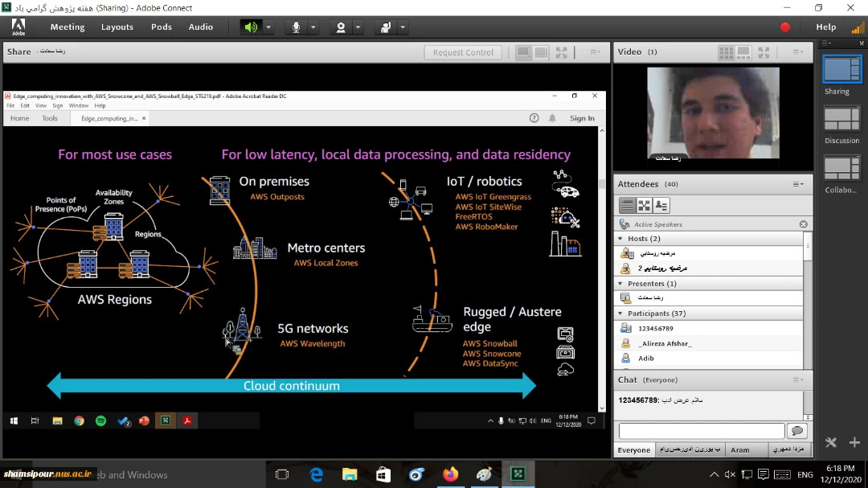Screen dimensions: 868x488
Task: Open the status options dropdown arrow
Action: tap(403, 27)
